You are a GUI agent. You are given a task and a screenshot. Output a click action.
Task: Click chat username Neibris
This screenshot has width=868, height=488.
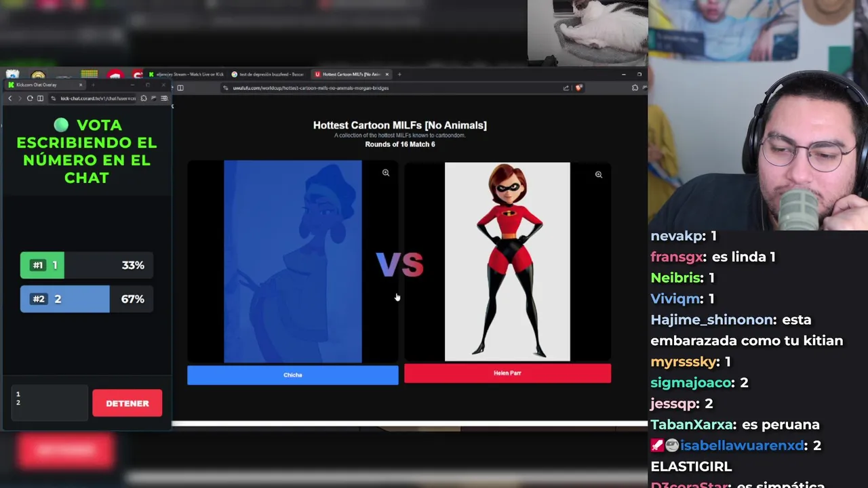click(x=675, y=278)
